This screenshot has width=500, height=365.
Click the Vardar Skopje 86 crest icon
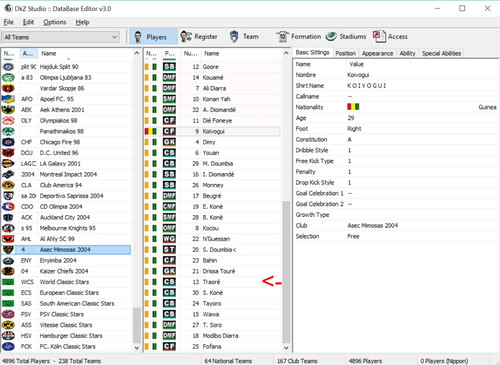(x=8, y=88)
